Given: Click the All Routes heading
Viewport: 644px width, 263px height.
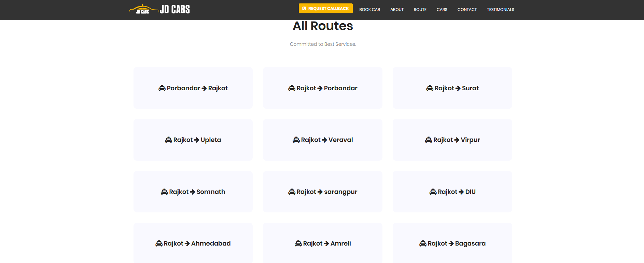Looking at the screenshot, I should click(323, 26).
